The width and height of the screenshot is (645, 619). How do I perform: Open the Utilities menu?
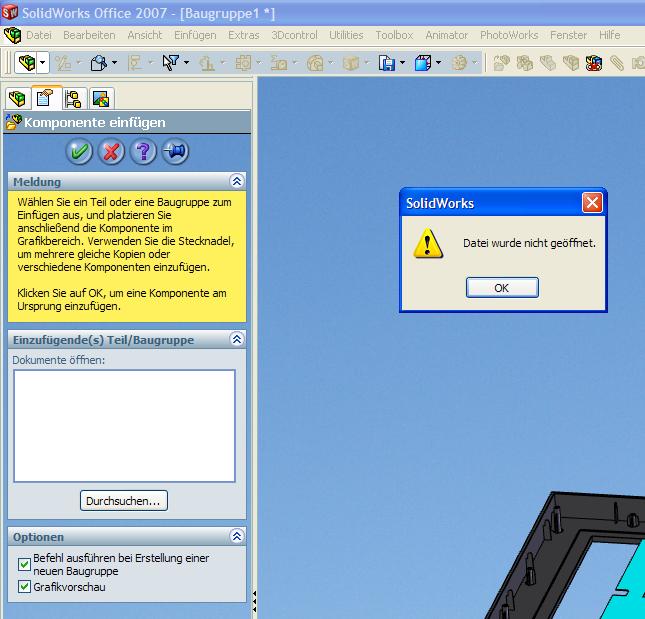point(346,35)
